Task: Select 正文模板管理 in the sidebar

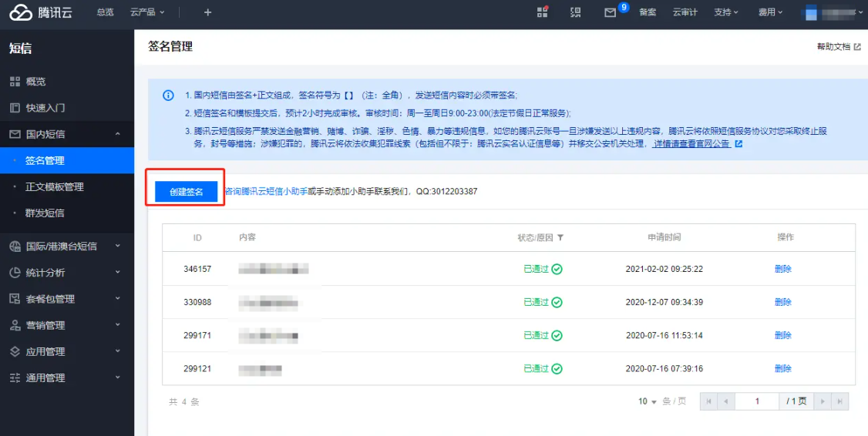Action: [x=67, y=187]
